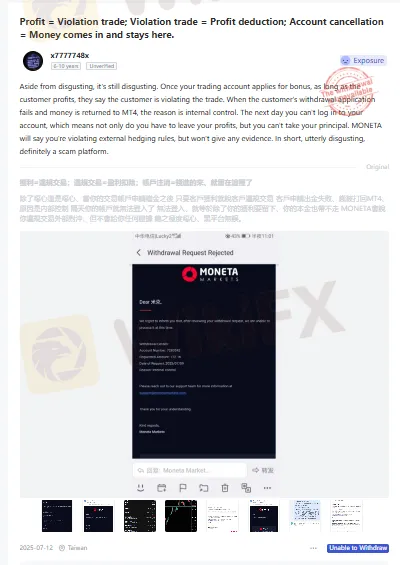This screenshot has height=565, width=400.
Task: Click the move-to-folder icon below email
Action: coord(204,488)
